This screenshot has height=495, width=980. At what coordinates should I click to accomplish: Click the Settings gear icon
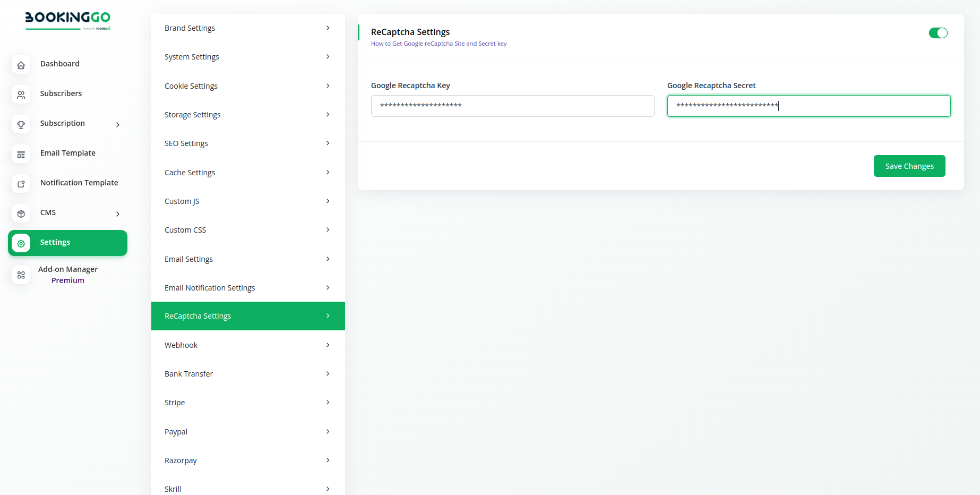point(21,243)
